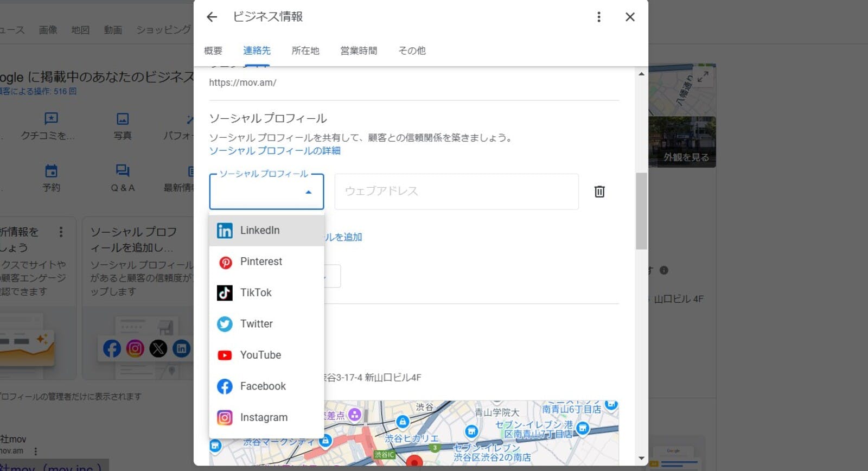Go back with the arrow in ビジネス情報 header
The width and height of the screenshot is (868, 471).
pos(212,17)
